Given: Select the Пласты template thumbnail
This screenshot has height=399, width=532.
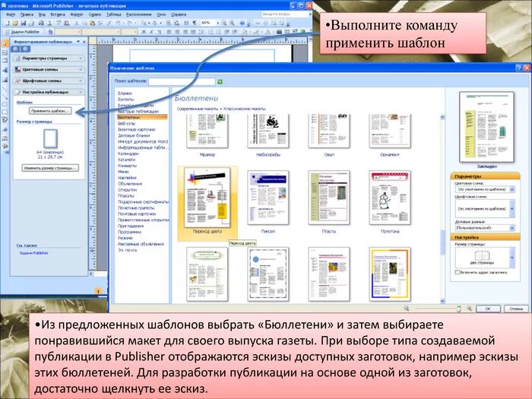Looking at the screenshot, I should pyautogui.click(x=329, y=198).
